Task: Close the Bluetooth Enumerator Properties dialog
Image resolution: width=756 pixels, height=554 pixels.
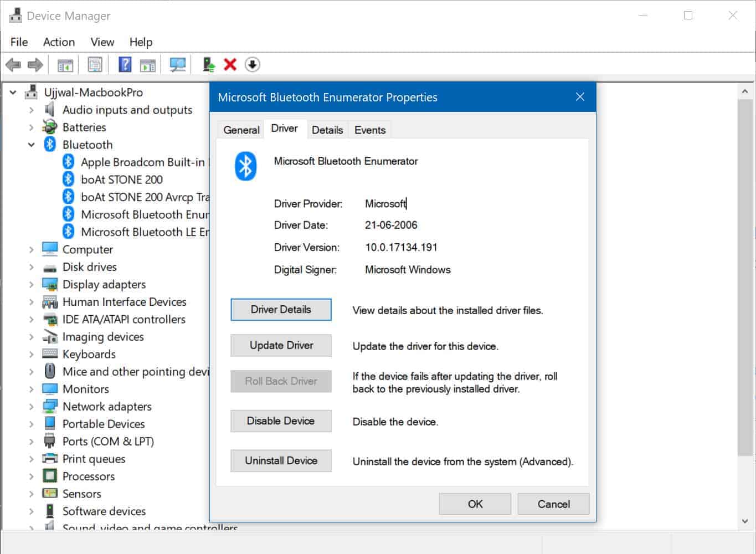Action: (580, 97)
